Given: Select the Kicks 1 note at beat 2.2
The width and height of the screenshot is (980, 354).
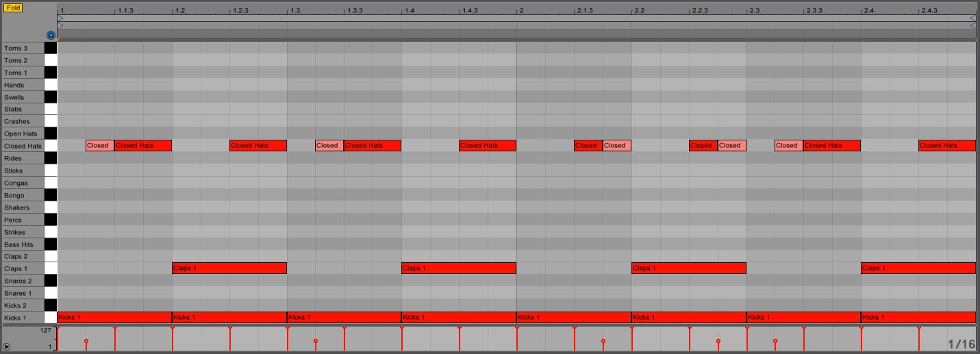Looking at the screenshot, I should [x=689, y=317].
